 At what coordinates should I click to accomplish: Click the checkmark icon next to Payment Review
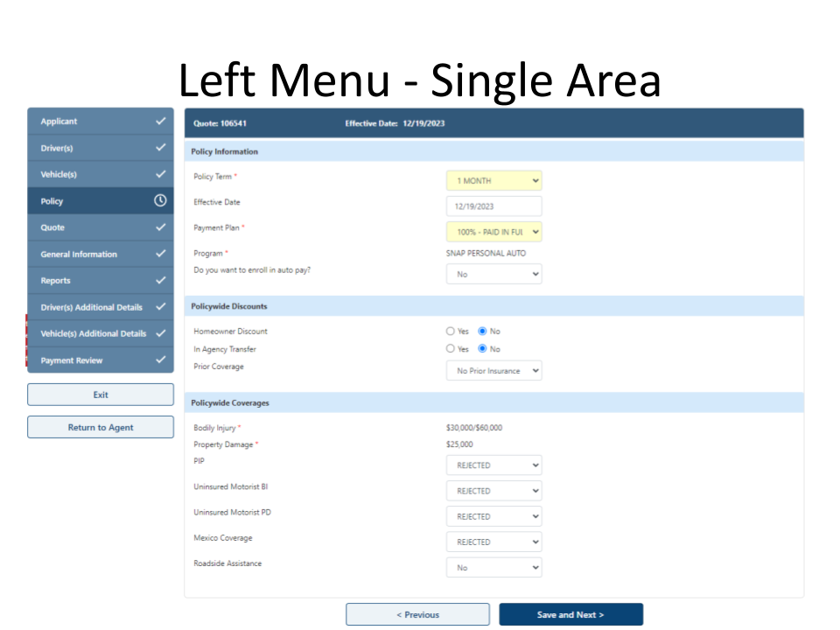(160, 360)
